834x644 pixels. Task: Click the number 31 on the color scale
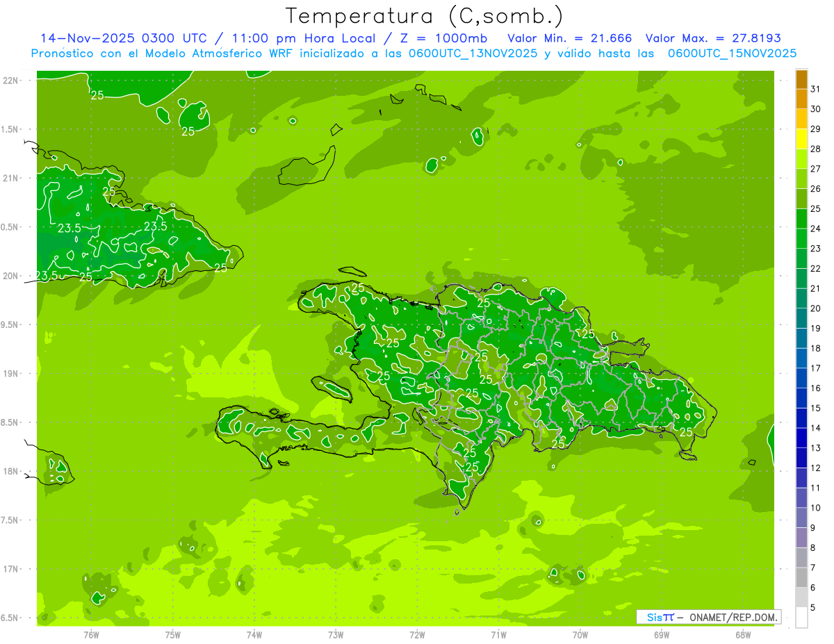pyautogui.click(x=815, y=88)
